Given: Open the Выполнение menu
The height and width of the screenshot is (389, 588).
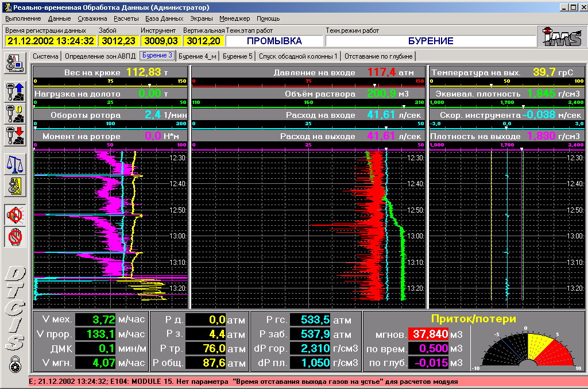Looking at the screenshot, I should (x=23, y=18).
